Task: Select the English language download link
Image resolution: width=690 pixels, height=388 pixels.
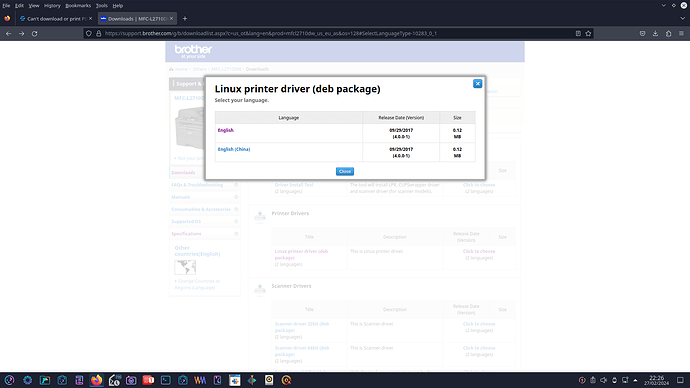Action: (x=226, y=130)
